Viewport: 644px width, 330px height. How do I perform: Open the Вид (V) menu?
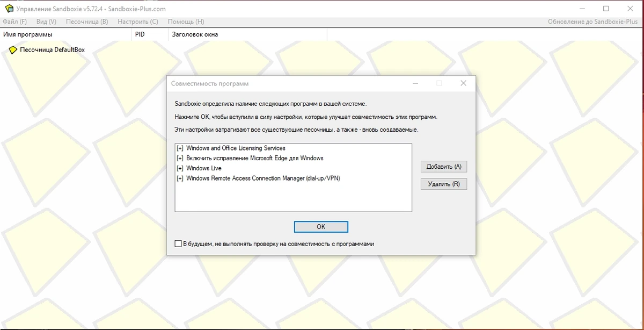(x=46, y=21)
